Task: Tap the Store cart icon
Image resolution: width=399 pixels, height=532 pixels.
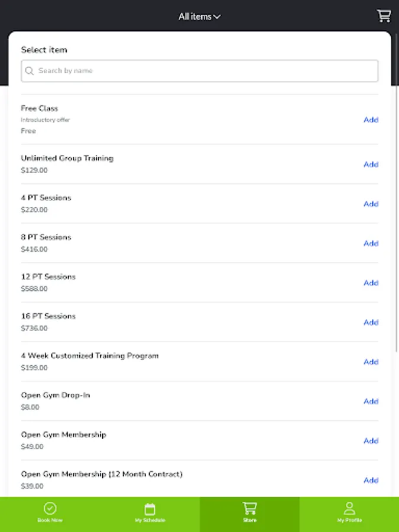Action: [249, 508]
